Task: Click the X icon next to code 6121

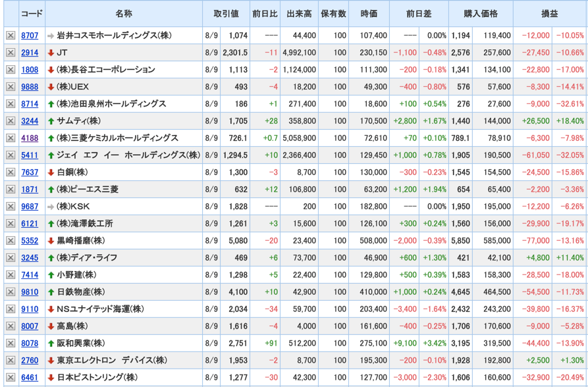Action: tap(11, 224)
